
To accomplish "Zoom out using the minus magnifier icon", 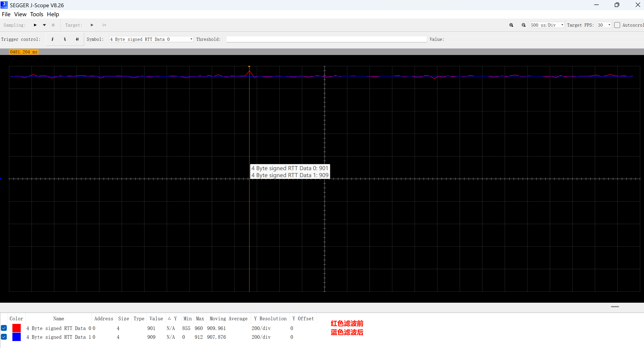I will [523, 25].
